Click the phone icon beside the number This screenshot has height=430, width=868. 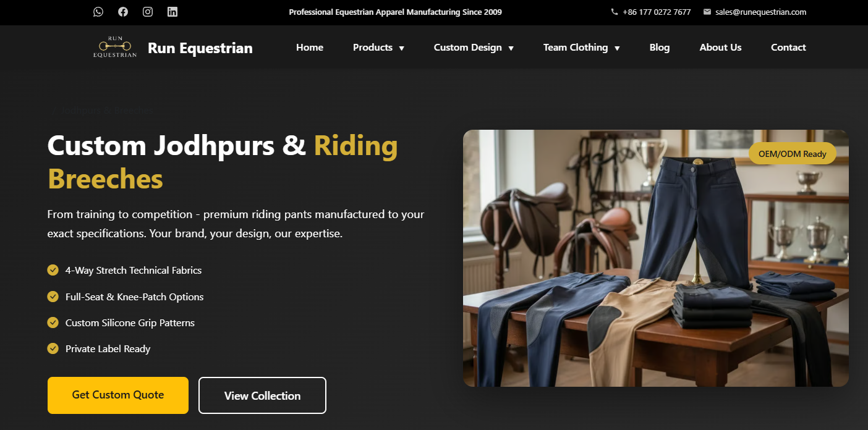click(x=615, y=12)
